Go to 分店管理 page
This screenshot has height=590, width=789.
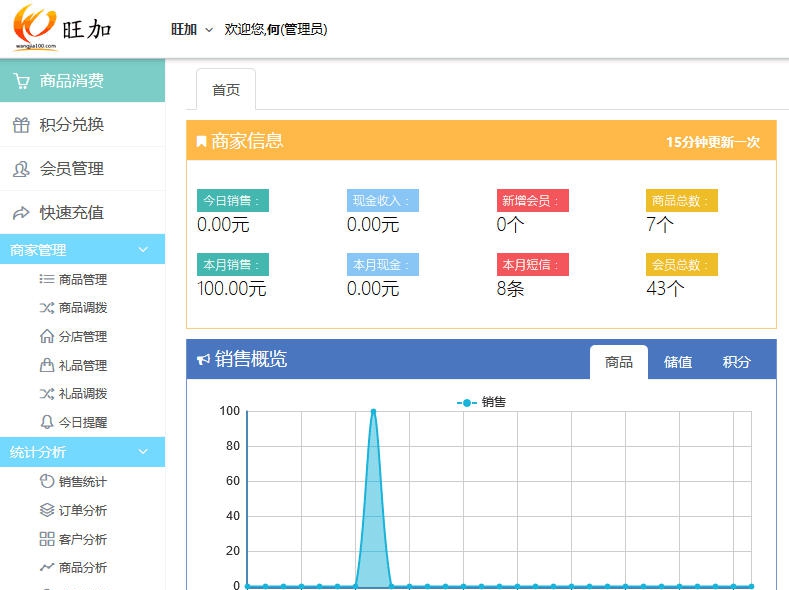coord(83,336)
